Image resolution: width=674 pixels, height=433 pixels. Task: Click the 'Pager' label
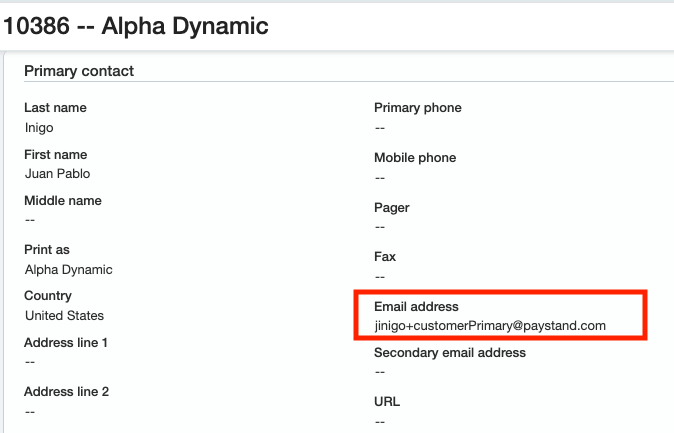[x=392, y=208]
